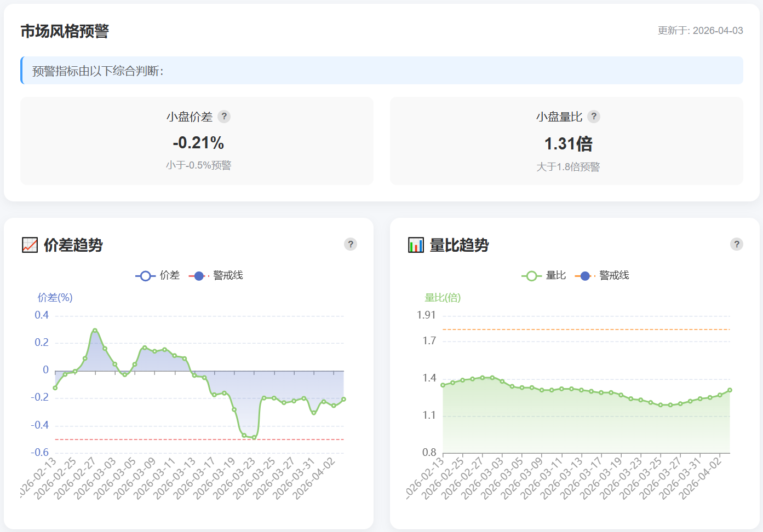This screenshot has height=532, width=763.
Task: Click 价差趋势 card title
Action: pyautogui.click(x=73, y=245)
